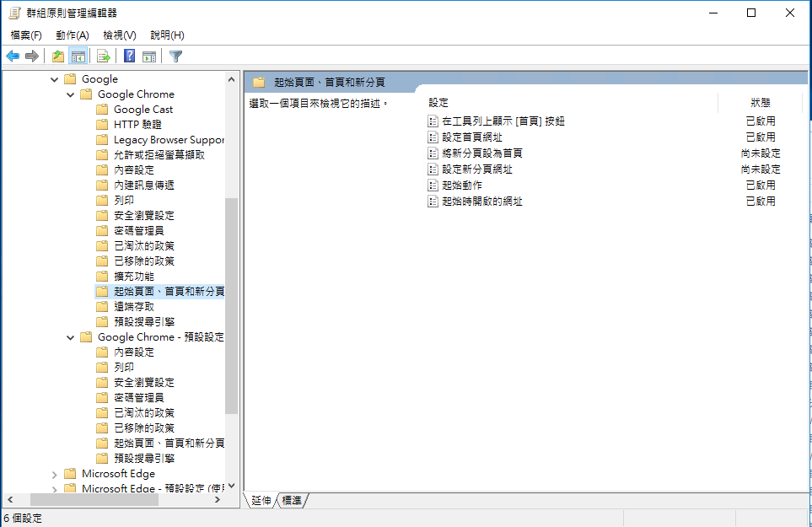
Task: Open Help via the blue question mark icon
Action: [x=130, y=56]
